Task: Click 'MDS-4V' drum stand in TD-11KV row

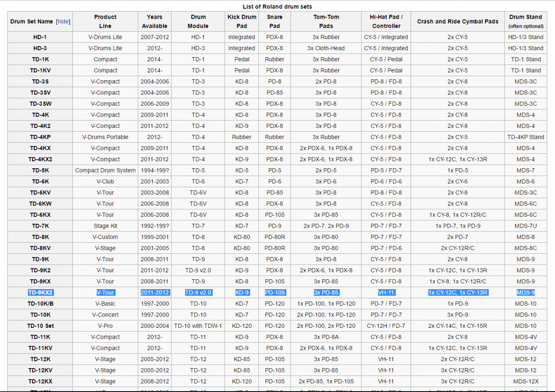Action: (x=526, y=348)
